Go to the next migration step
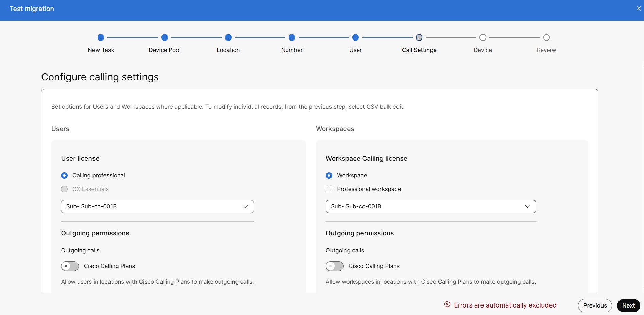The height and width of the screenshot is (315, 644). click(628, 305)
